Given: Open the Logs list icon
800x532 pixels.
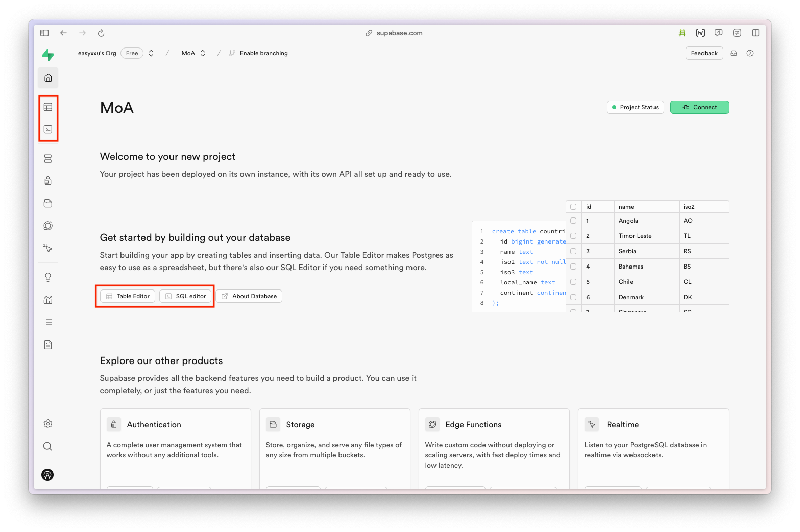Looking at the screenshot, I should tap(48, 322).
